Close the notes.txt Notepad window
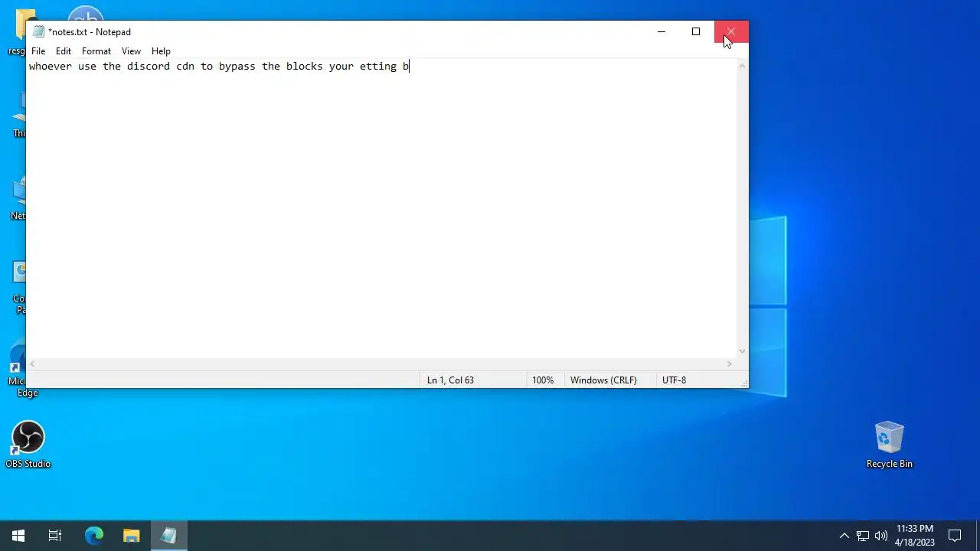 pos(731,32)
